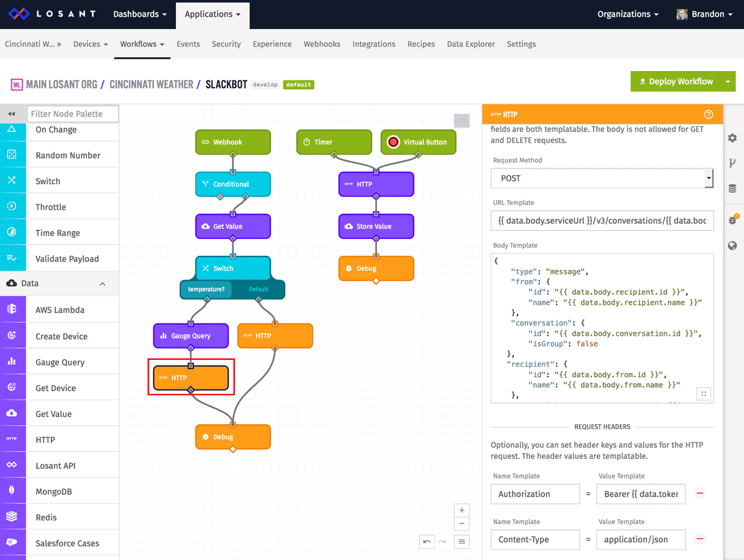This screenshot has height=560, width=744.
Task: Select the Store Value node
Action: (376, 226)
